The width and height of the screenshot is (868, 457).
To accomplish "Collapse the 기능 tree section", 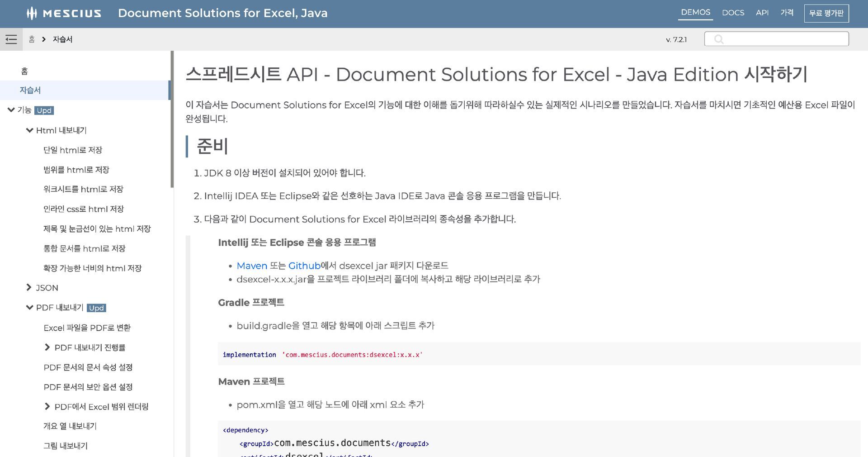I will click(11, 110).
